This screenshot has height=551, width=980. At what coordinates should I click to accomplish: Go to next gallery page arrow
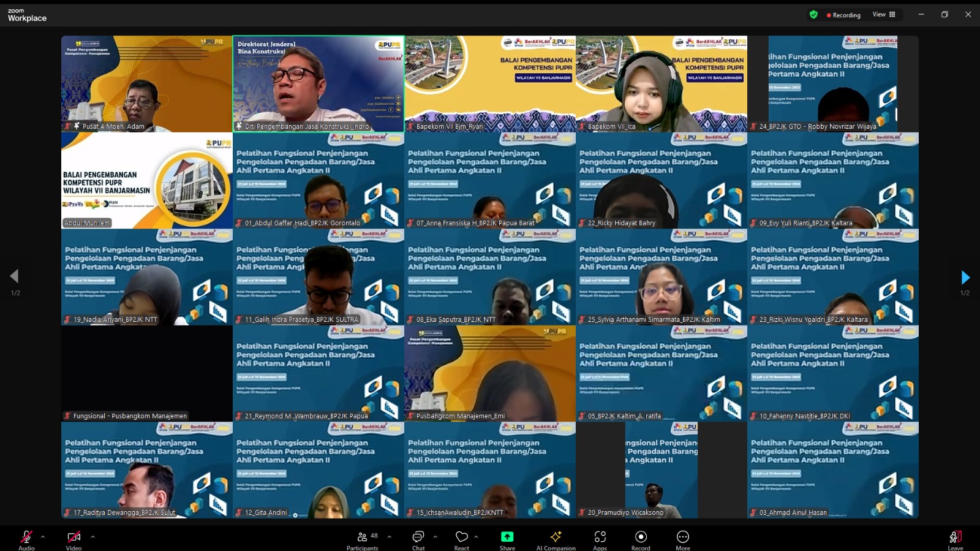(965, 277)
